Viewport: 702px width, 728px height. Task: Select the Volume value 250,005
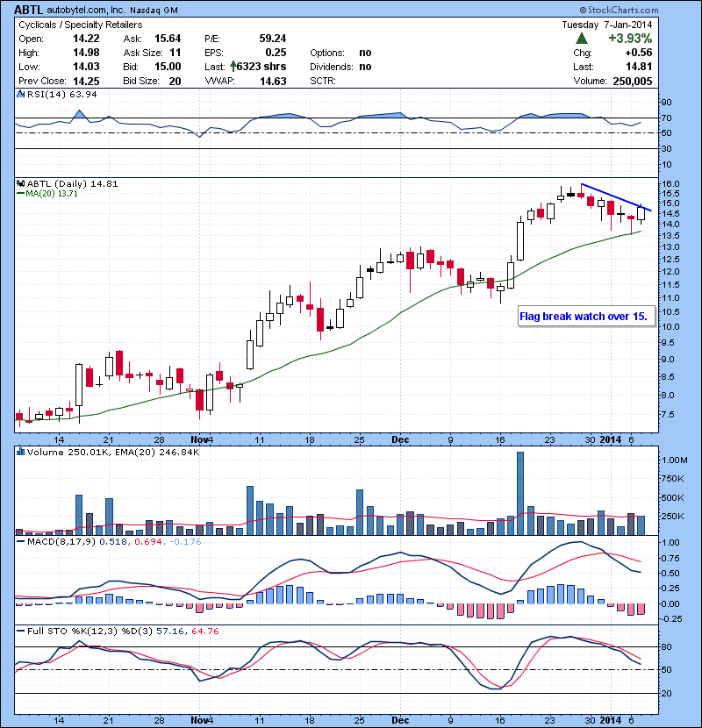(x=633, y=81)
